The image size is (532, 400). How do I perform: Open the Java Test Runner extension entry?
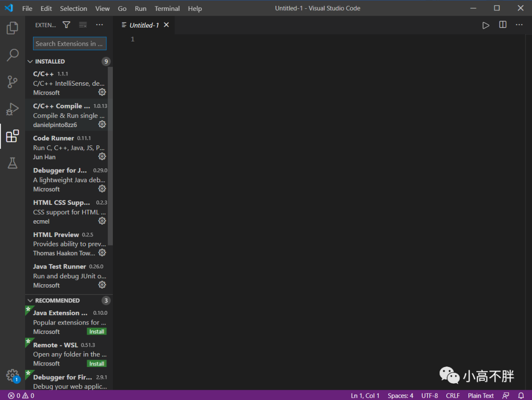coord(66,276)
